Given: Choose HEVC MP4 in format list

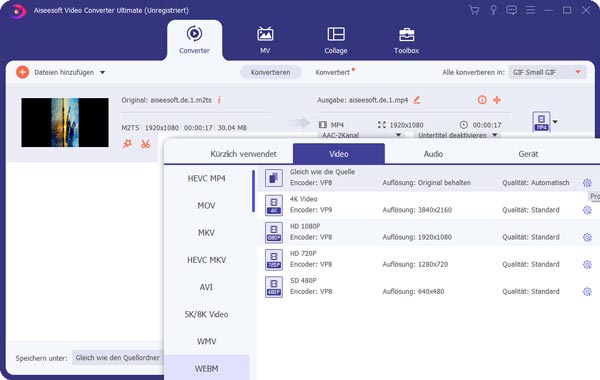Looking at the screenshot, I should [x=207, y=178].
